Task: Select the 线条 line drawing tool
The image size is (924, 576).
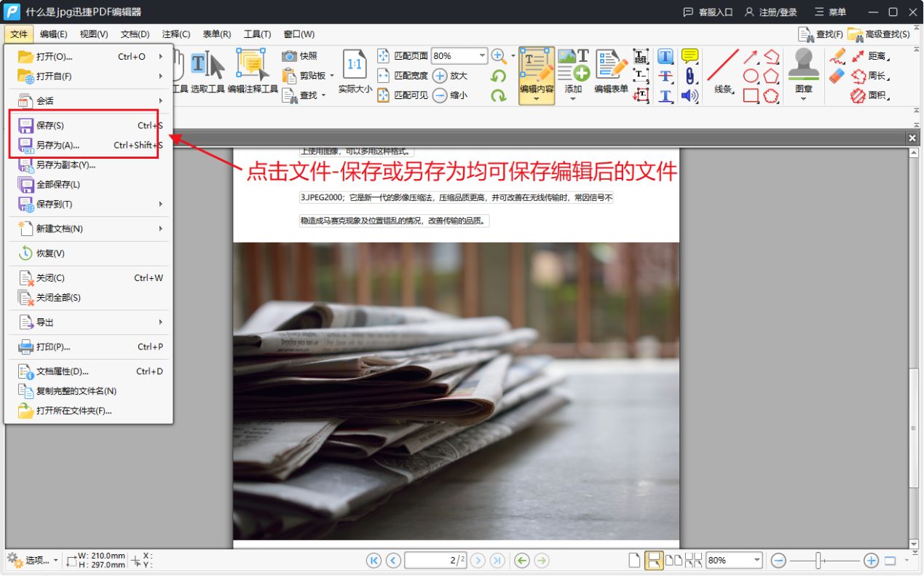Action: (722, 71)
